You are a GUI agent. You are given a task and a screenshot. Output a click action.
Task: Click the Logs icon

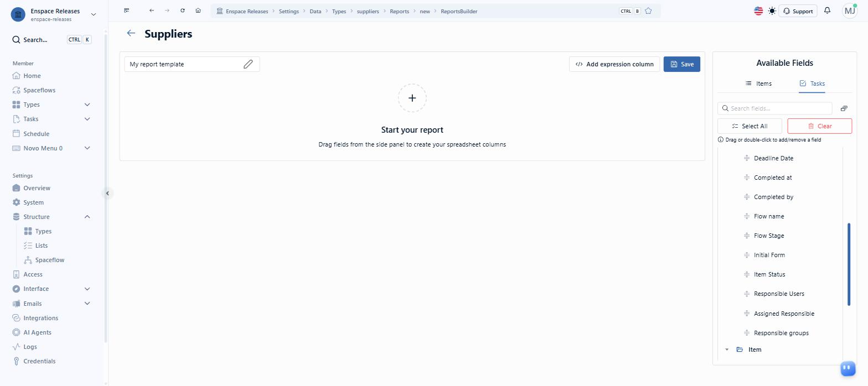coord(16,347)
